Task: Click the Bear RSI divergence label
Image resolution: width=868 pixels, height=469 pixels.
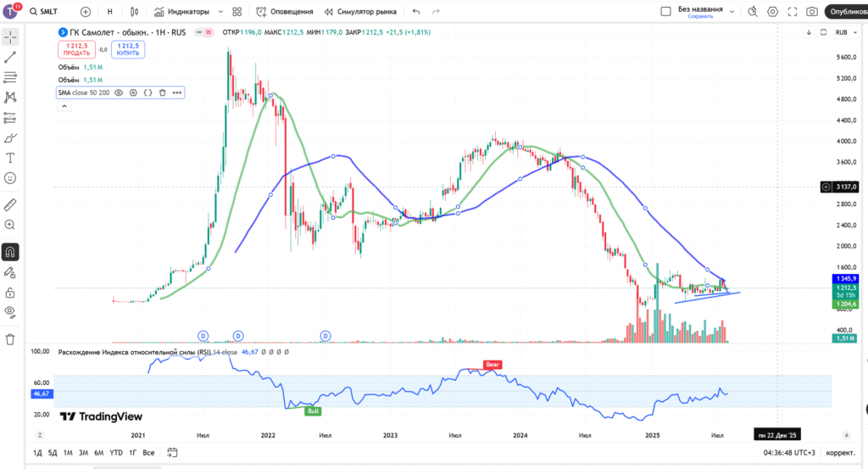Action: click(492, 365)
